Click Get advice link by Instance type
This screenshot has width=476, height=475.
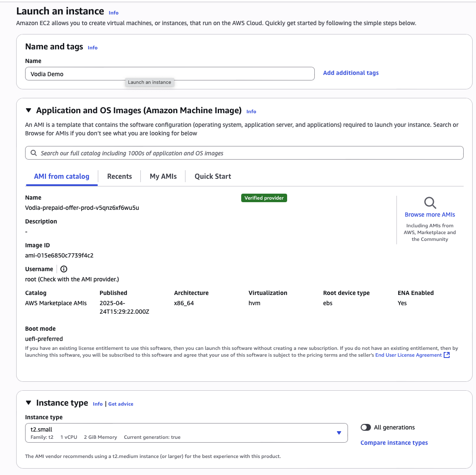click(x=121, y=404)
